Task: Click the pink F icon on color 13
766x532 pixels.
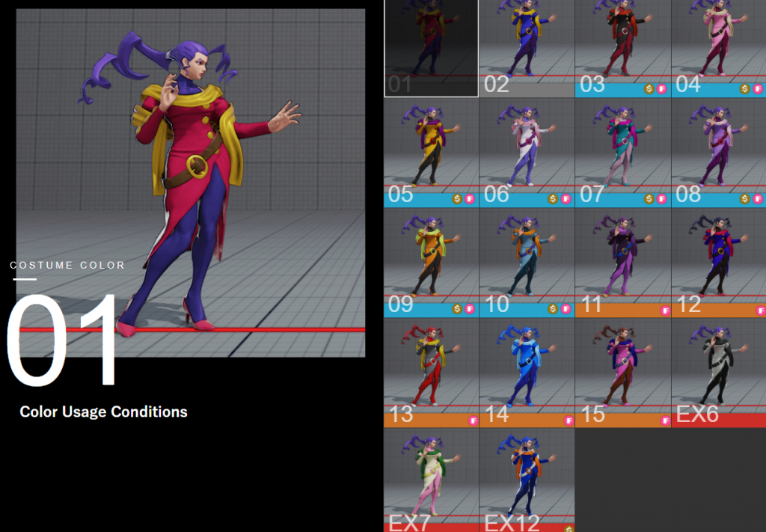Action: coord(473,420)
